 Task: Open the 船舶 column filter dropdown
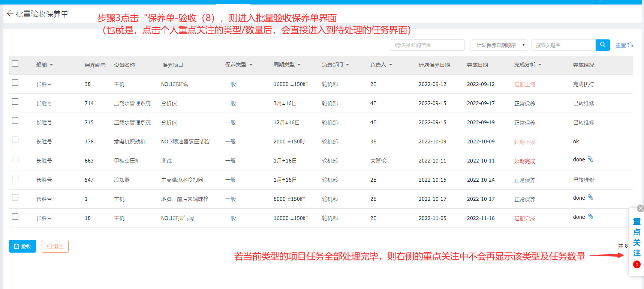tap(51, 65)
